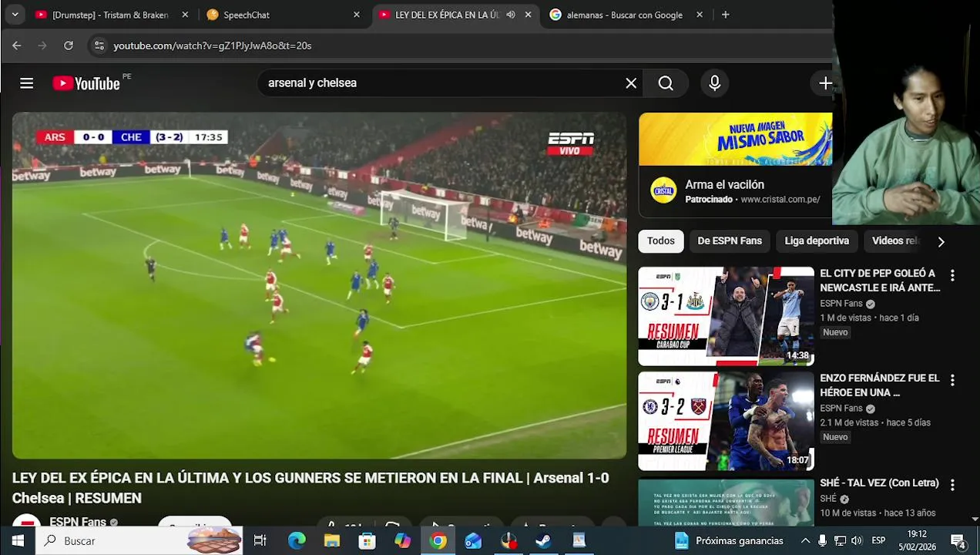Clear the search text with the X
980x555 pixels.
[631, 83]
